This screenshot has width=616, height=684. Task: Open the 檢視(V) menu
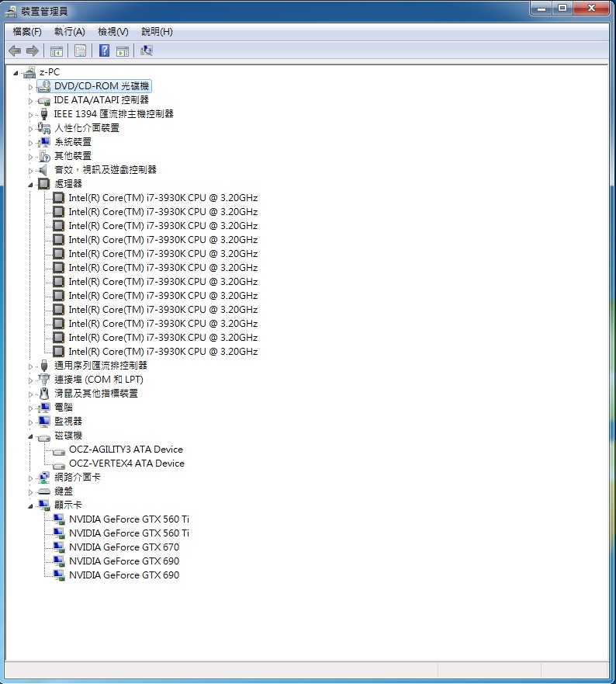pos(113,32)
